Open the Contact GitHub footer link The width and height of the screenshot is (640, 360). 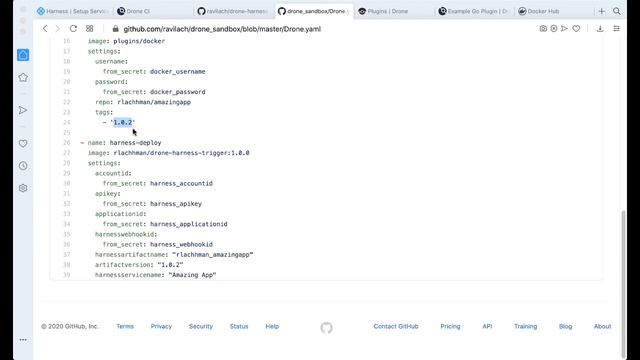click(396, 327)
